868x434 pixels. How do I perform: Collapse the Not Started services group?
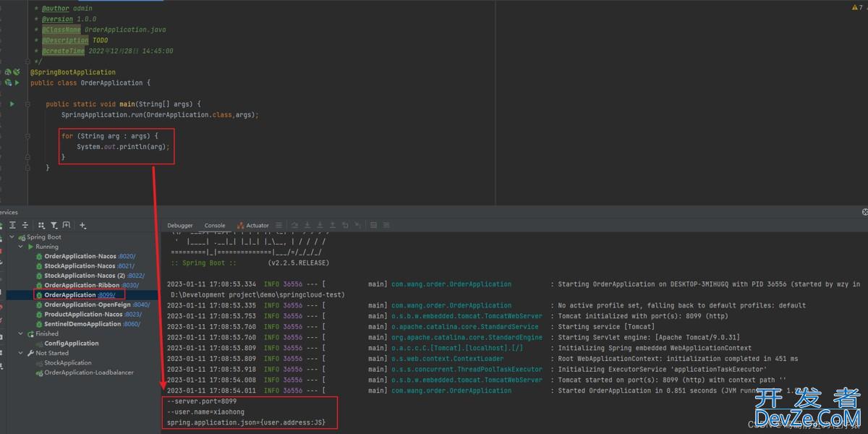pyautogui.click(x=21, y=353)
